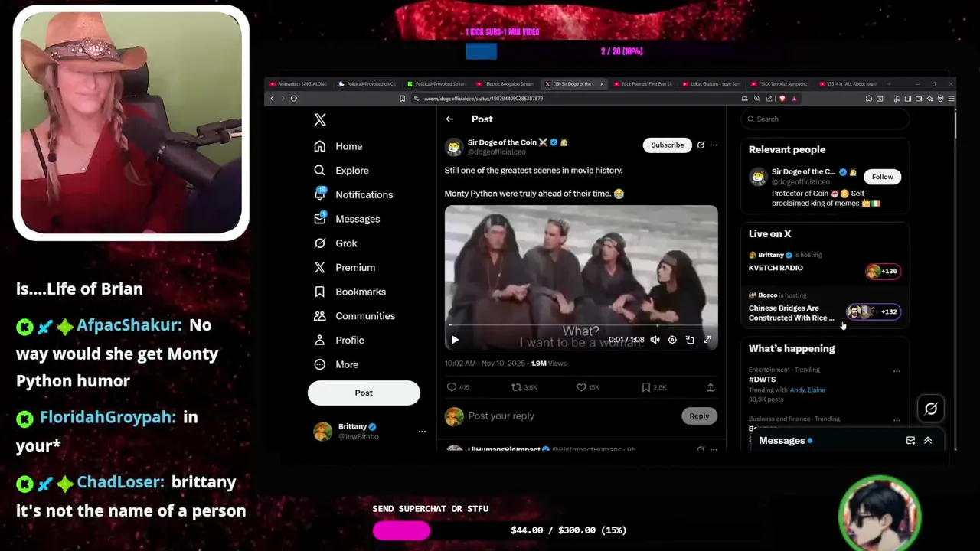
Task: Open the #DWTS trending topic
Action: 762,379
